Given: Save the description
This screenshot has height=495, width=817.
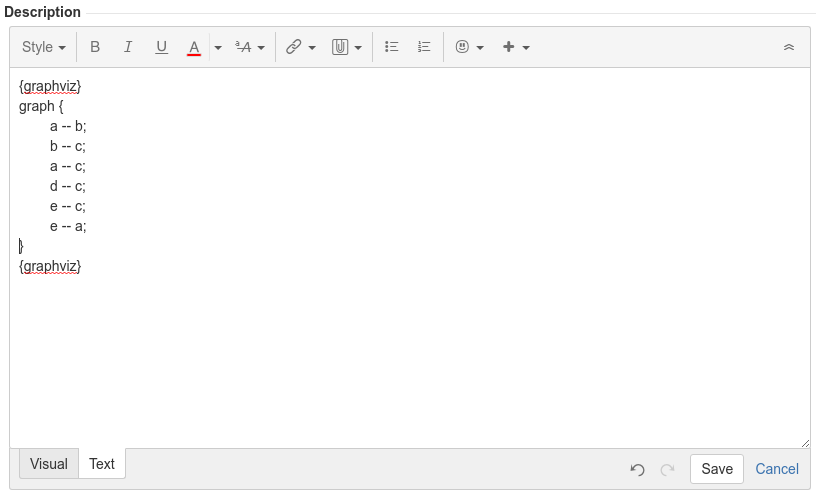Looking at the screenshot, I should click(717, 469).
